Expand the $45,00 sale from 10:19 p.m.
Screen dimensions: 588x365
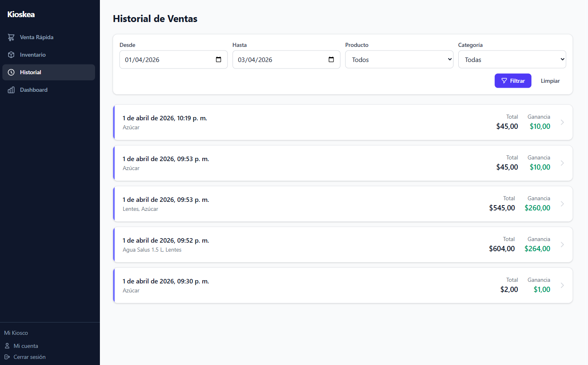563,122
